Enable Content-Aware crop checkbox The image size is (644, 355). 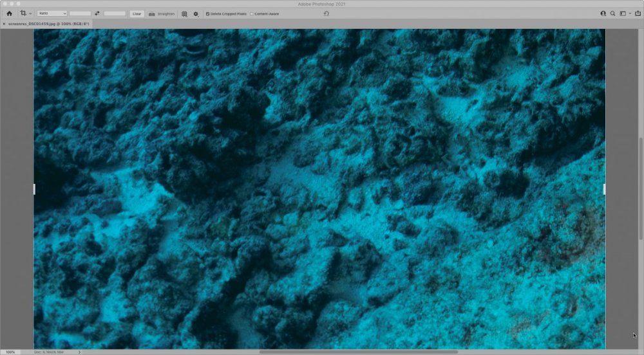click(x=252, y=14)
